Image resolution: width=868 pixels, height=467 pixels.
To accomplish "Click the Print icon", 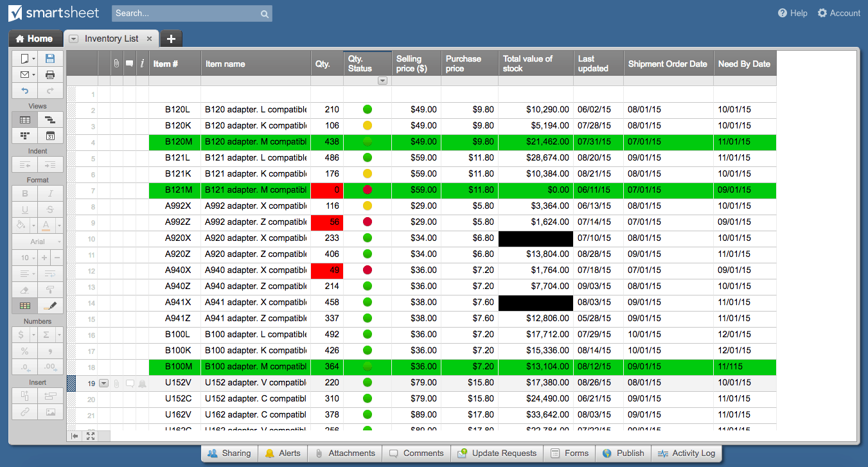I will click(50, 74).
